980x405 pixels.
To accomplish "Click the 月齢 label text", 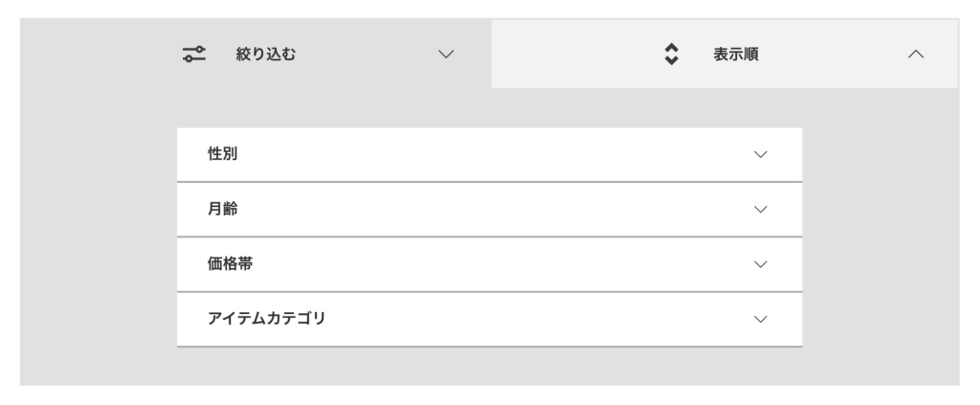I will click(x=223, y=210).
